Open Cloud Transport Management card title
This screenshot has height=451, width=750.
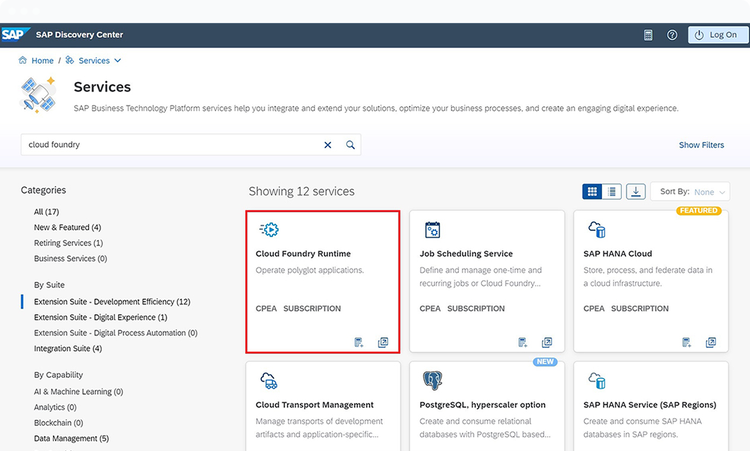tap(314, 405)
